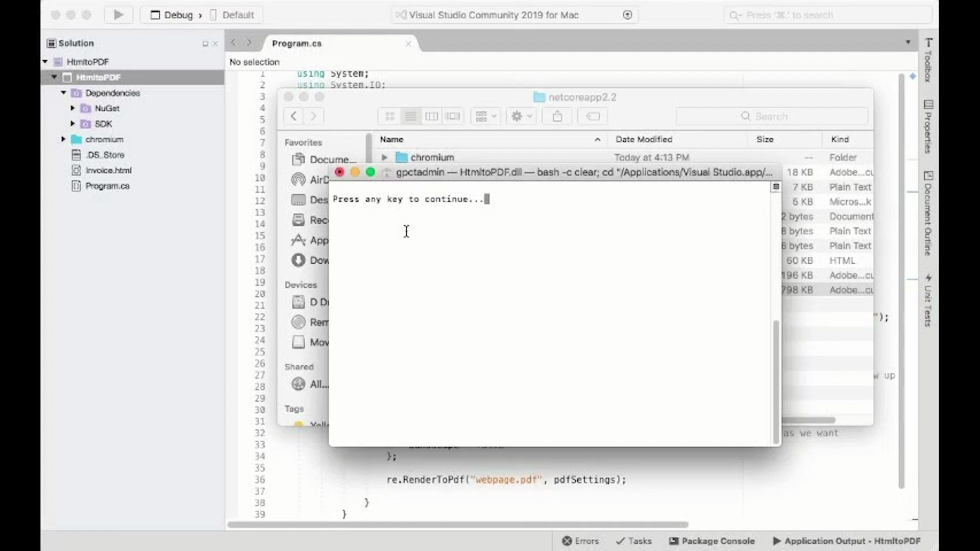The height and width of the screenshot is (551, 980).
Task: Select the 798 KB Adobe file row
Action: [x=827, y=290]
